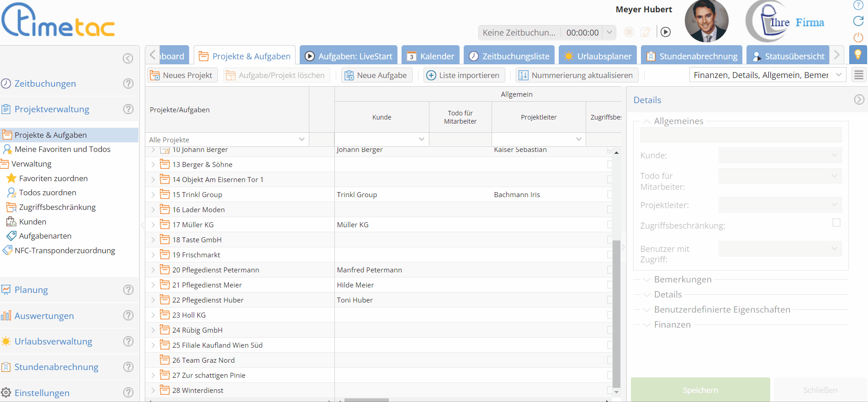
Task: Open the Urlaubsplaner tab
Action: pyautogui.click(x=598, y=56)
